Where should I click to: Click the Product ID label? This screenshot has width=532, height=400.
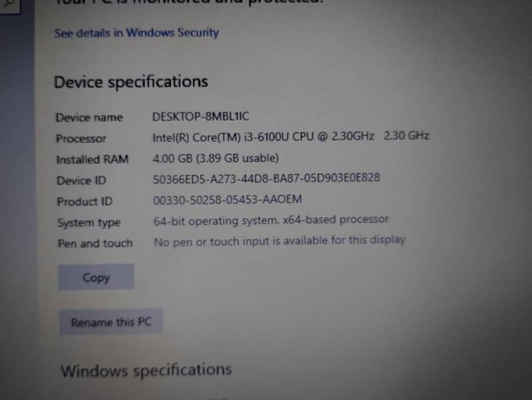pyautogui.click(x=85, y=202)
